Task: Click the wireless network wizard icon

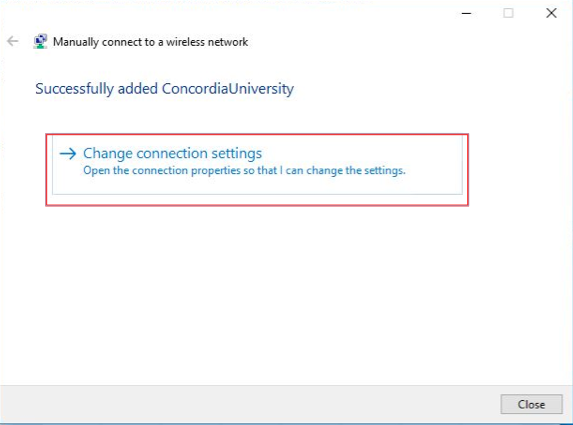Action: pyautogui.click(x=40, y=41)
